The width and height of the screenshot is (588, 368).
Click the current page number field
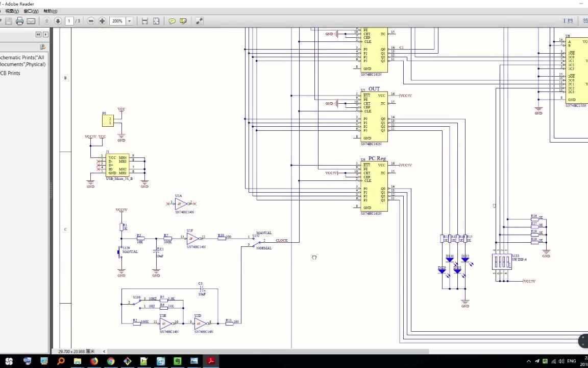click(x=68, y=21)
